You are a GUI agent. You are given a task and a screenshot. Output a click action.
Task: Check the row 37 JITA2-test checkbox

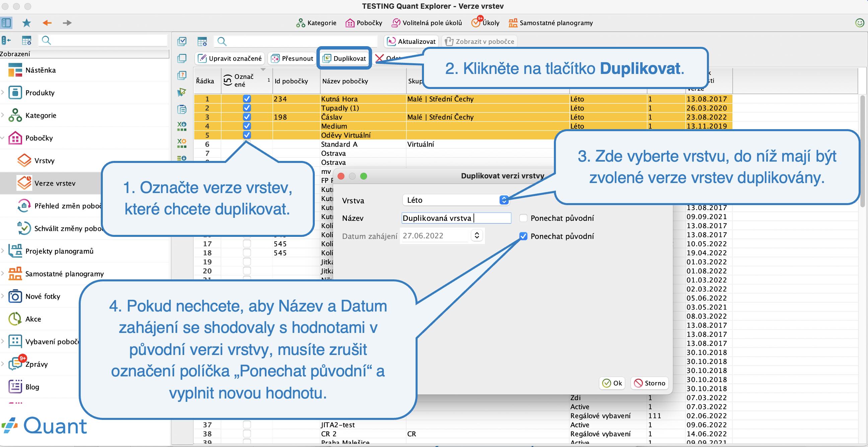coord(247,425)
